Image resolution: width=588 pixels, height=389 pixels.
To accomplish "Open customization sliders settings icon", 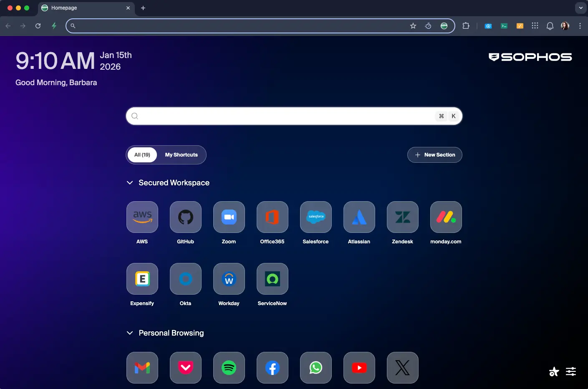I will (x=571, y=371).
